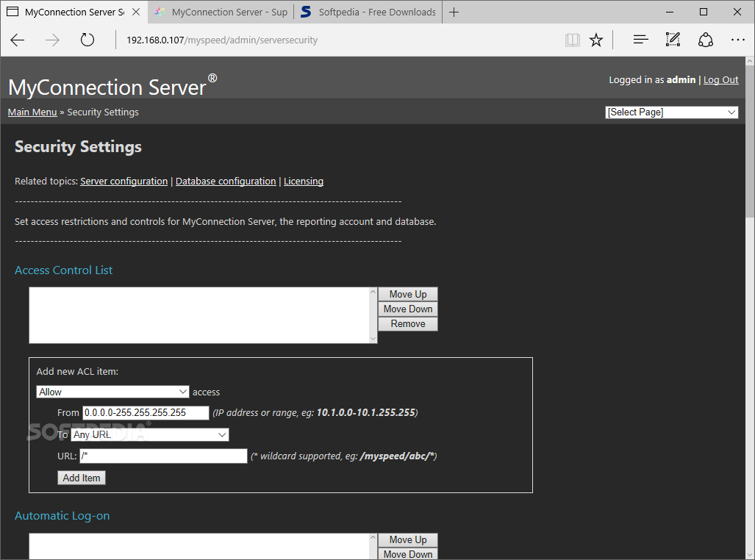Viewport: 755px width, 560px height.
Task: Switch to Softpedia - Free Downloads tab
Action: point(368,12)
